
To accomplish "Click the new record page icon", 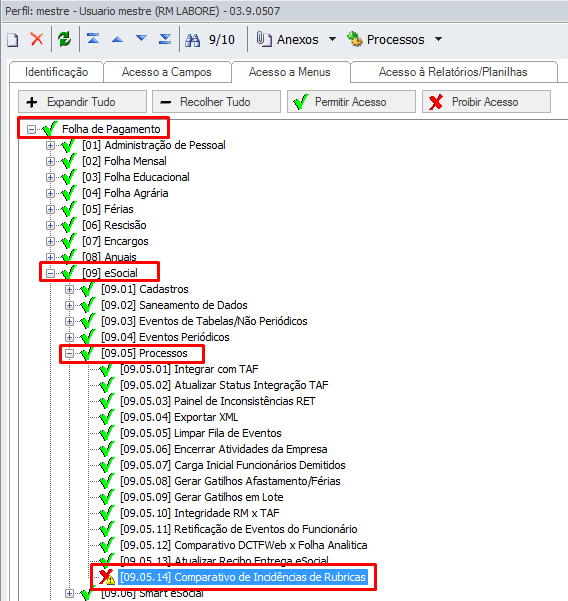I will click(13, 39).
